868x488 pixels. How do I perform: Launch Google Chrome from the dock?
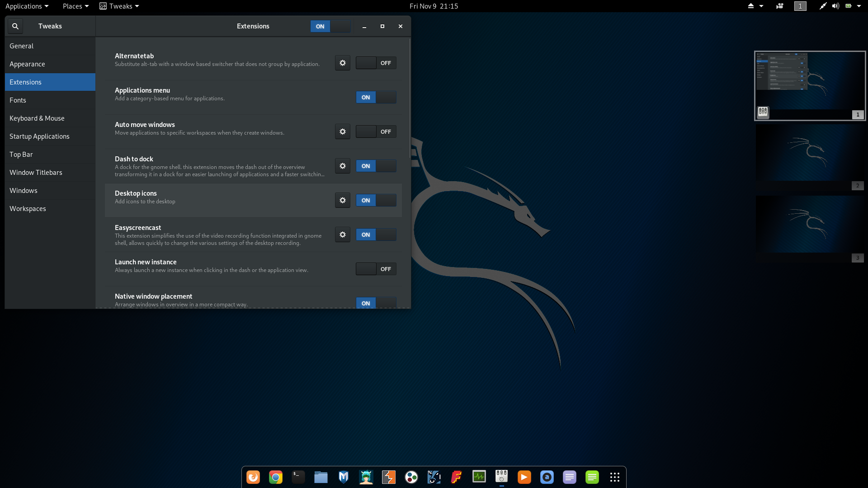tap(276, 477)
